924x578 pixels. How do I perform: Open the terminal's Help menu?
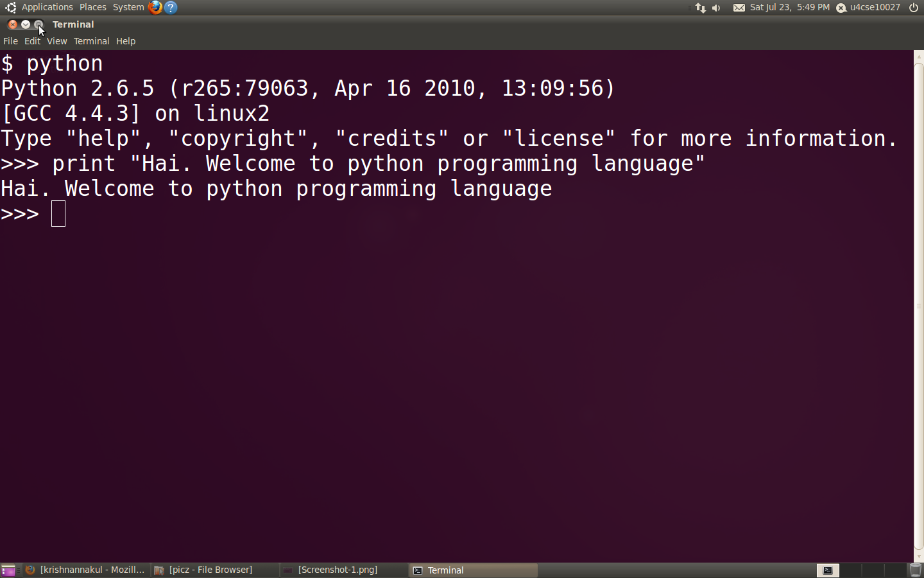tap(126, 41)
